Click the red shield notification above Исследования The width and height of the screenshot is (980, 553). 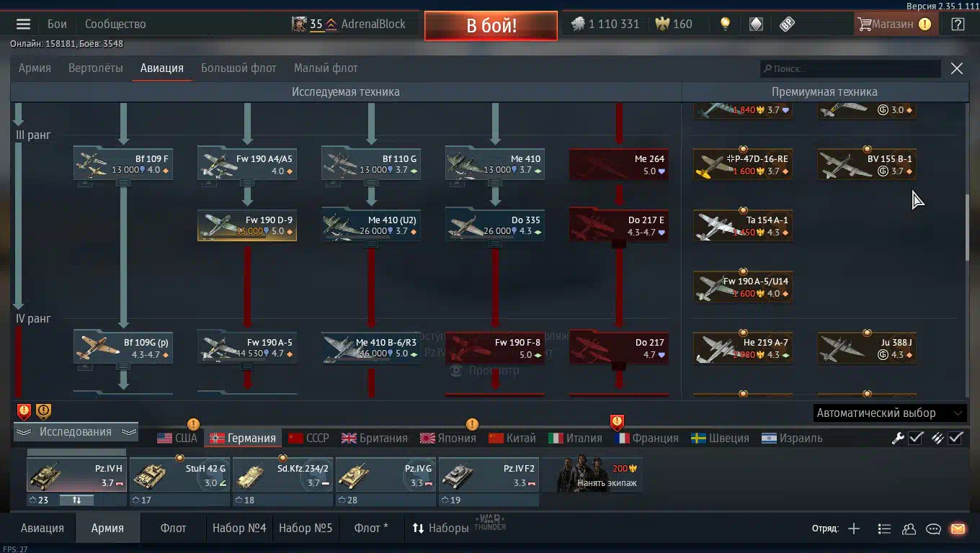click(x=24, y=411)
